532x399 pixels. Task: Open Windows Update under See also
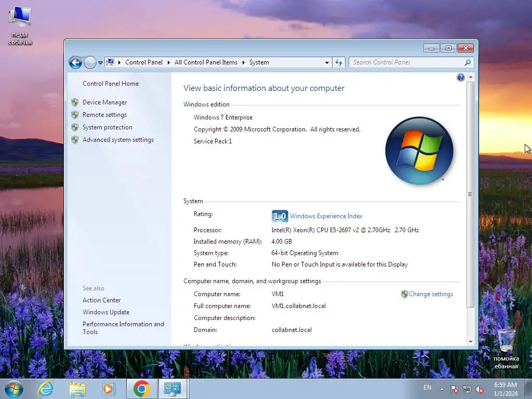point(106,312)
